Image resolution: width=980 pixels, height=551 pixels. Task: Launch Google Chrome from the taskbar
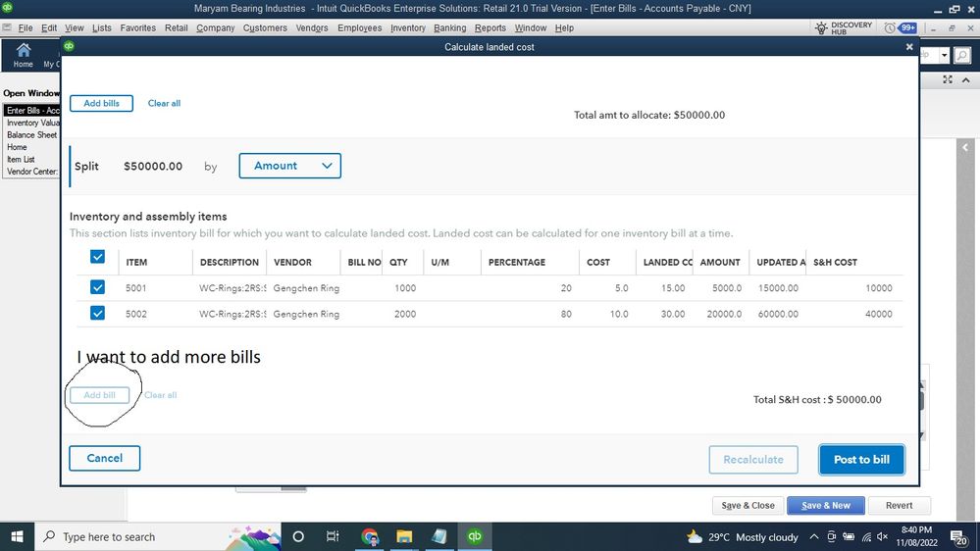point(370,536)
